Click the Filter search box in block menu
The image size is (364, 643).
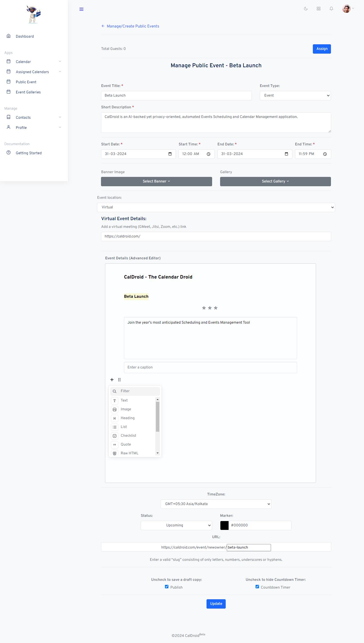(135, 391)
